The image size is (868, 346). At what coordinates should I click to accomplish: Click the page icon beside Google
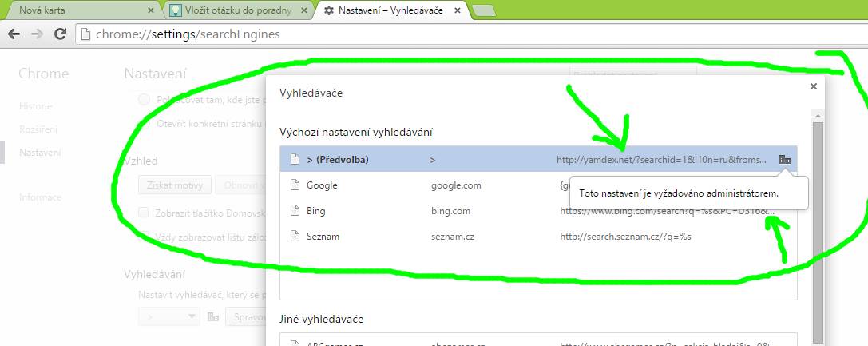(295, 185)
